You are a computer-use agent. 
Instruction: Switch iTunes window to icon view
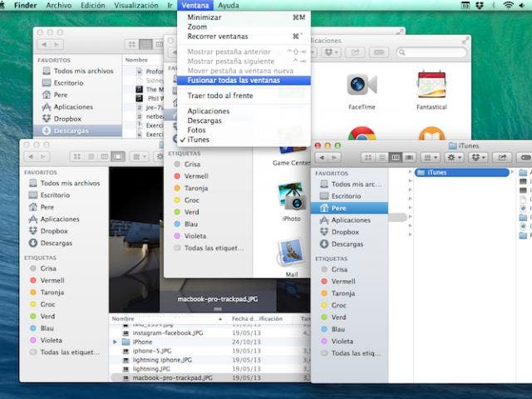click(x=368, y=156)
